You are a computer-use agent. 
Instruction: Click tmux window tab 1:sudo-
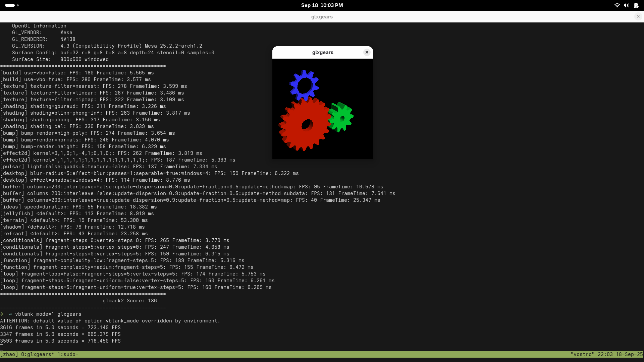(68, 354)
